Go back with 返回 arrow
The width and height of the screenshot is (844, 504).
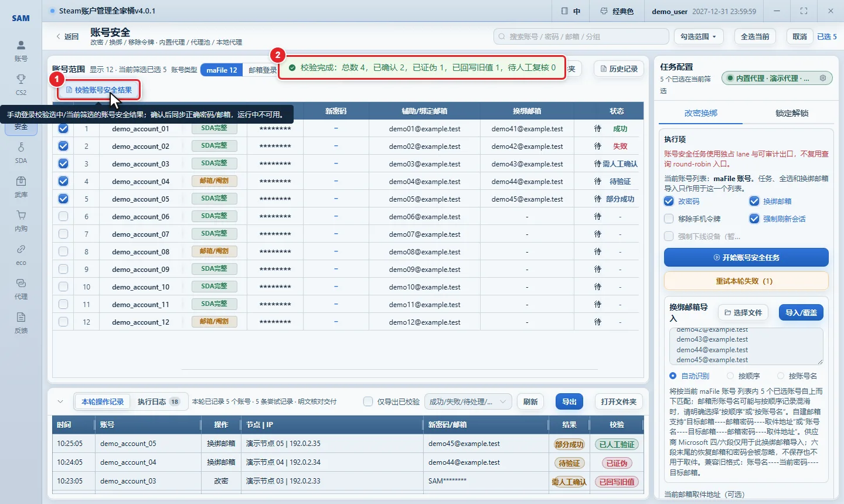click(67, 36)
